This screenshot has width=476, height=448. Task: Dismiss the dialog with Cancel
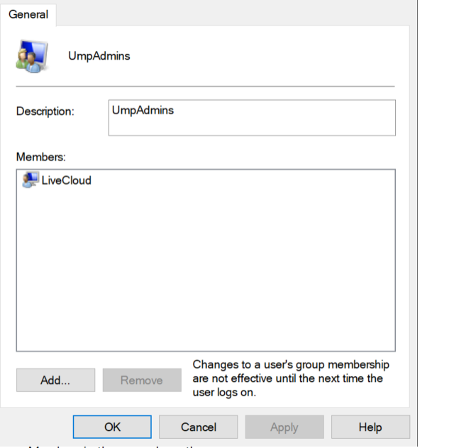198,427
